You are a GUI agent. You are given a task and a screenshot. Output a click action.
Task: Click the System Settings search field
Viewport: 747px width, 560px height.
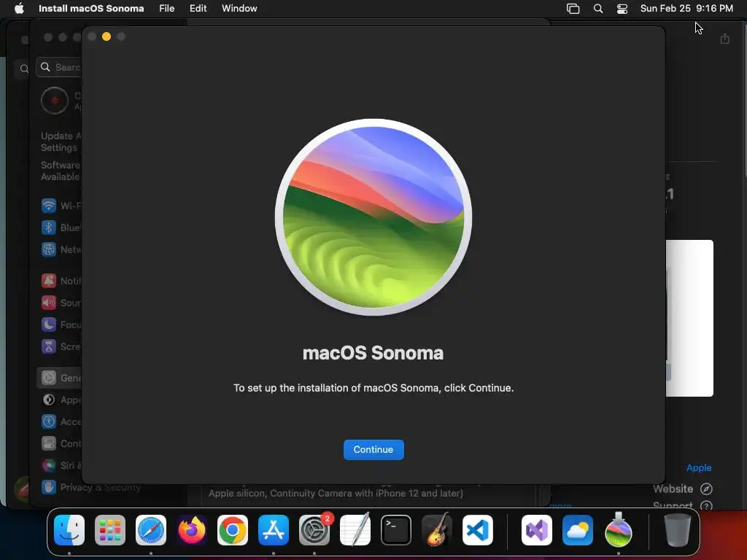59,67
